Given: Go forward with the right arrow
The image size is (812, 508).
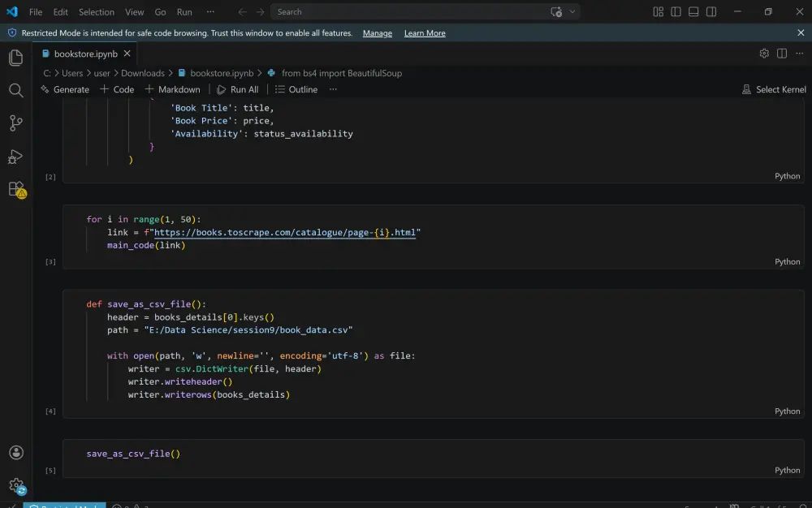Looking at the screenshot, I should [x=260, y=12].
